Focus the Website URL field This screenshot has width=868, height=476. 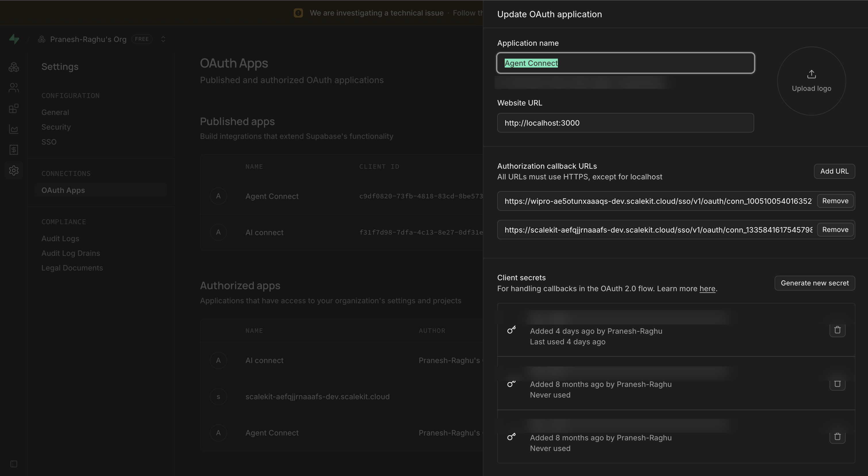tap(625, 123)
